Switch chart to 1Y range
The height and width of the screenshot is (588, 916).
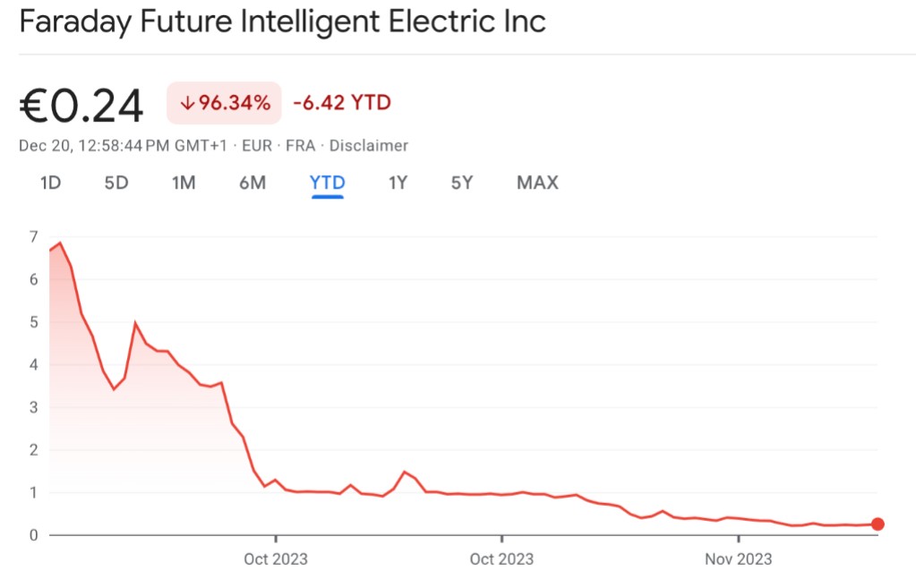pos(398,183)
